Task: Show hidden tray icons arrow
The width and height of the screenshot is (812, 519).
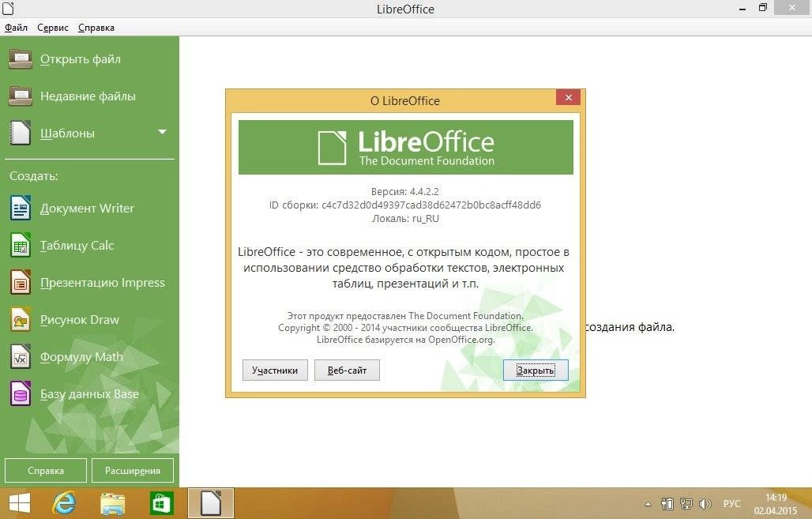Action: pyautogui.click(x=648, y=504)
